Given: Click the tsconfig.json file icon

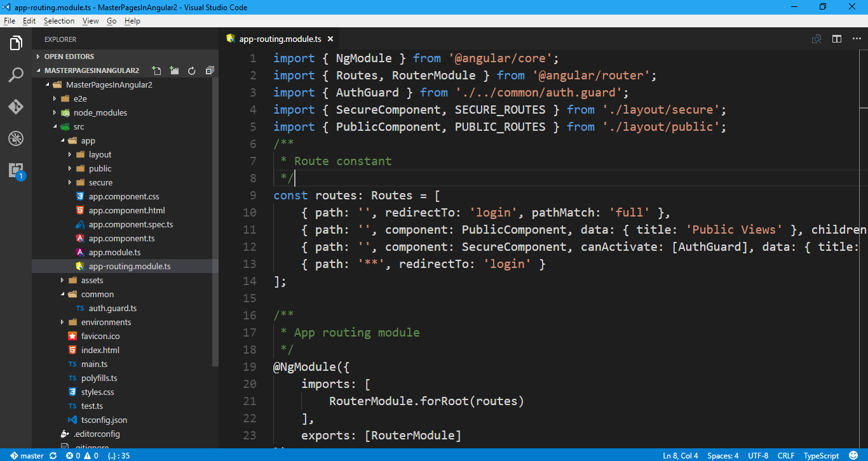Looking at the screenshot, I should click(72, 420).
